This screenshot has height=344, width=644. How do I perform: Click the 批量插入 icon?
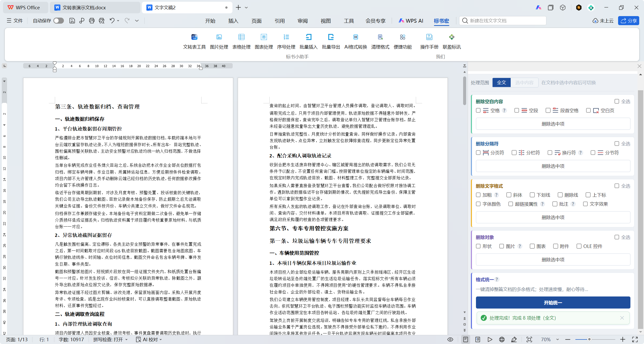click(x=308, y=37)
